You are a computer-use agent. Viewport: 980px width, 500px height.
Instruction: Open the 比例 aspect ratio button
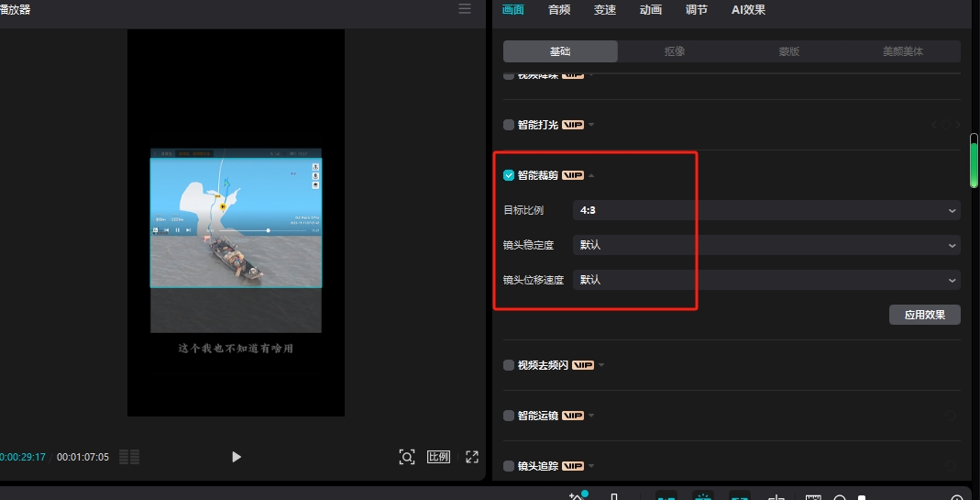coord(439,457)
